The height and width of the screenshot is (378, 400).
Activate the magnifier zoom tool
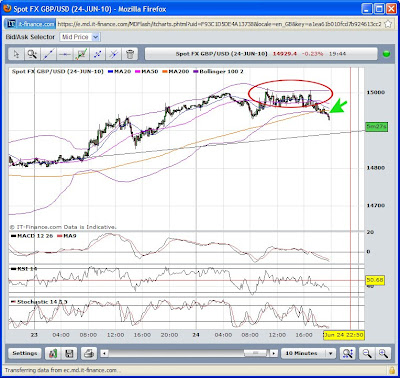[x=33, y=54]
